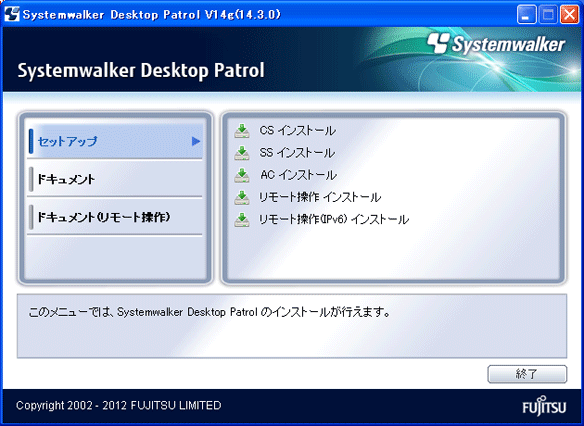Screen dimensions: 584x426
Task: Click the Systemwalker Desktop Patrol banner heading
Action: [141, 71]
